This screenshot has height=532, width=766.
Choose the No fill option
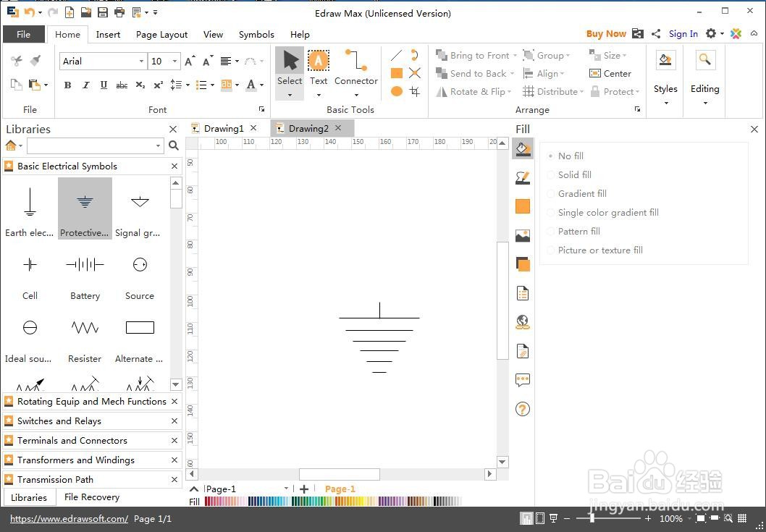click(x=565, y=156)
